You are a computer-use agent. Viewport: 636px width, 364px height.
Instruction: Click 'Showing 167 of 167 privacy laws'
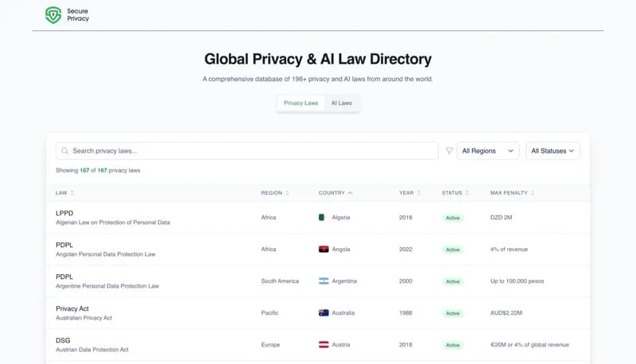pos(98,170)
